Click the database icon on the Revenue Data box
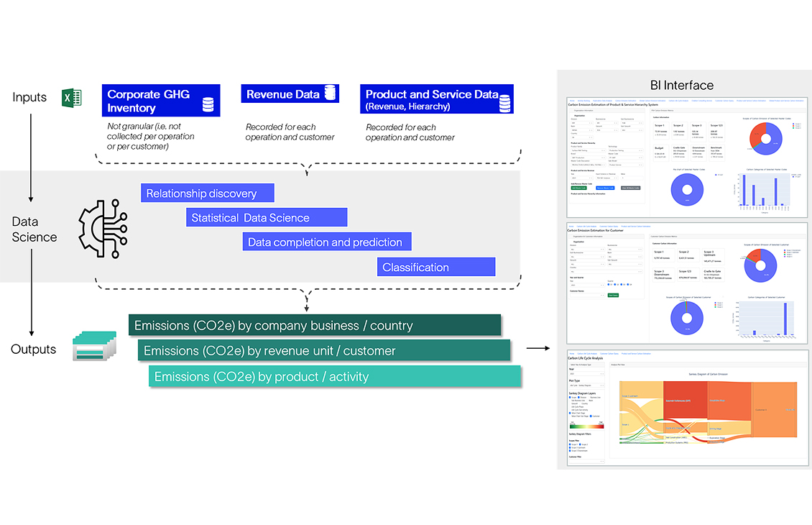The width and height of the screenshot is (812, 525). pos(330,93)
